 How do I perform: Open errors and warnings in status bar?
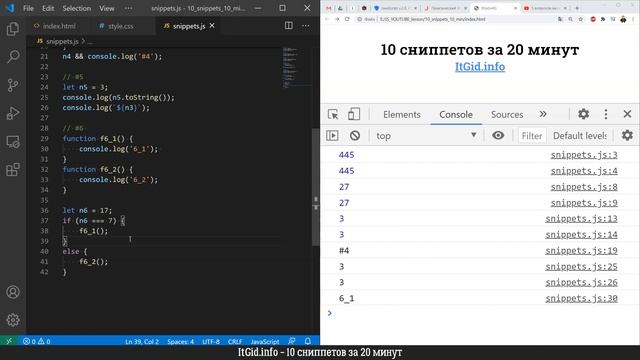tap(36, 341)
